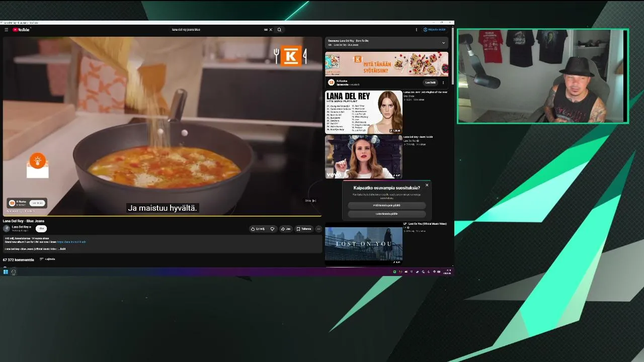The image size is (644, 362).
Task: Open the three-dot settings menu in header
Action: (x=416, y=30)
